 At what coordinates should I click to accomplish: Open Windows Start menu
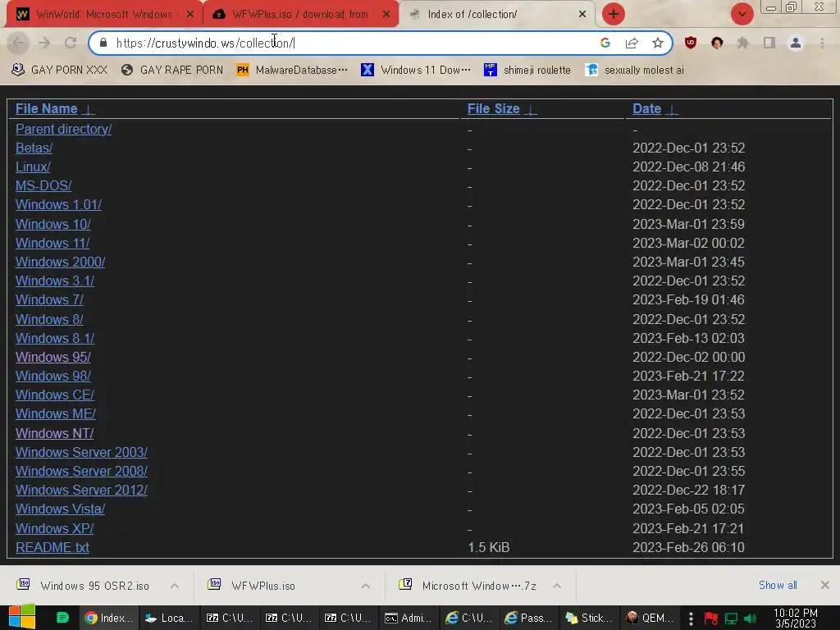pos(22,618)
